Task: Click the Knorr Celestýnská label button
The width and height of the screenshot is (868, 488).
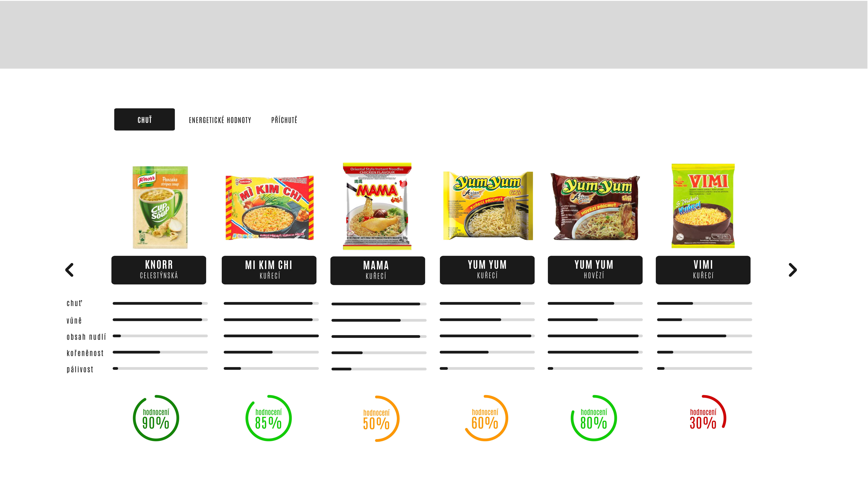Action: pos(159,270)
